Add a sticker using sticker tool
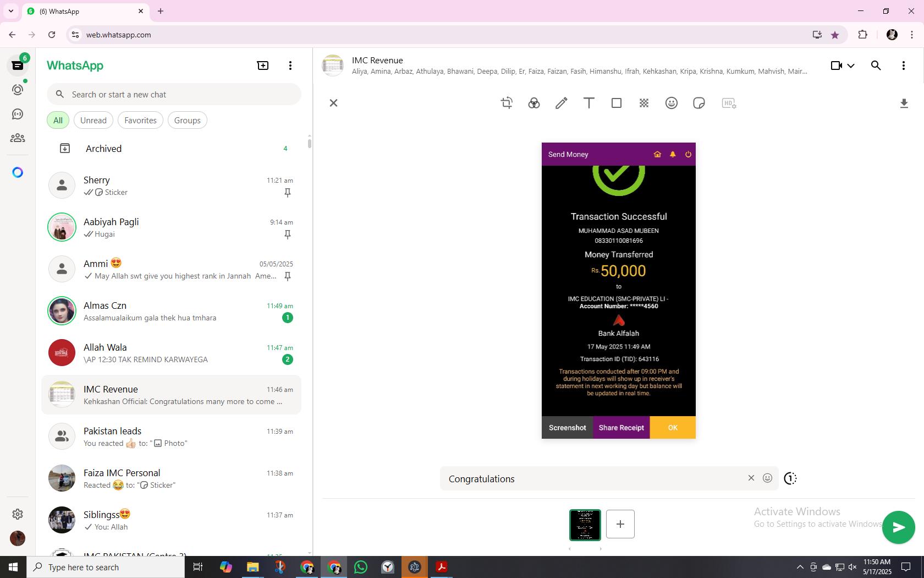 pyautogui.click(x=699, y=103)
